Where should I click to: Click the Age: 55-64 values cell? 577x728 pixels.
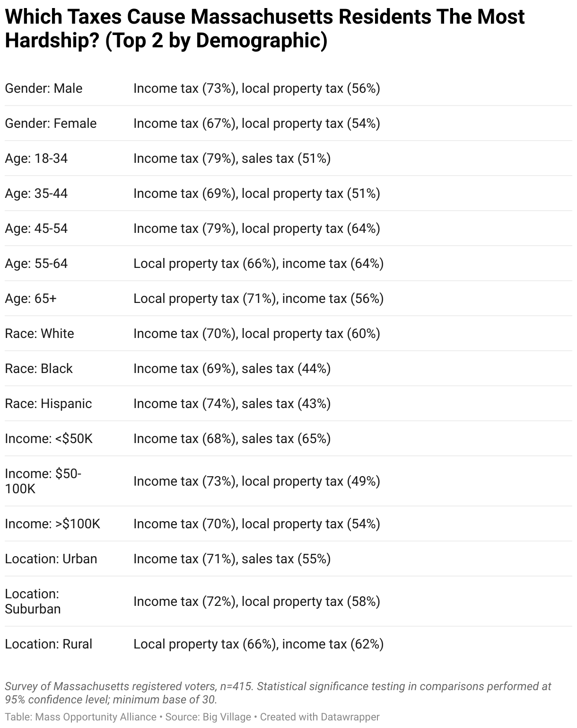click(x=259, y=264)
